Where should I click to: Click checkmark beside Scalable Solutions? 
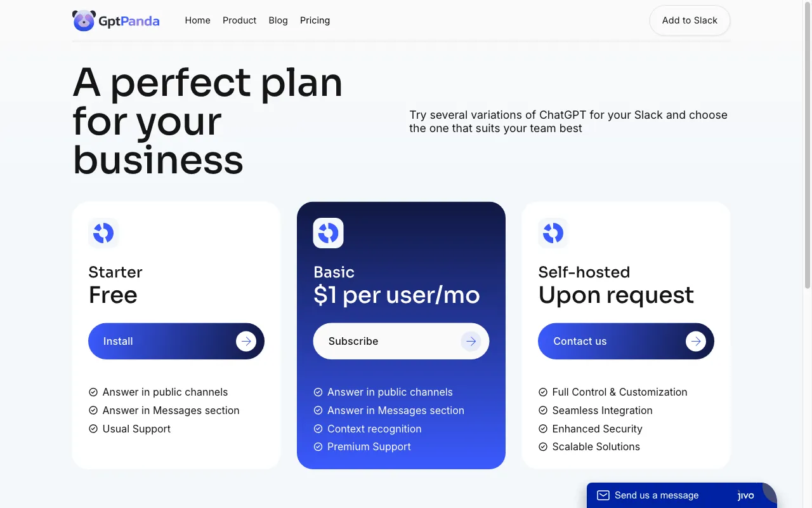click(x=543, y=447)
